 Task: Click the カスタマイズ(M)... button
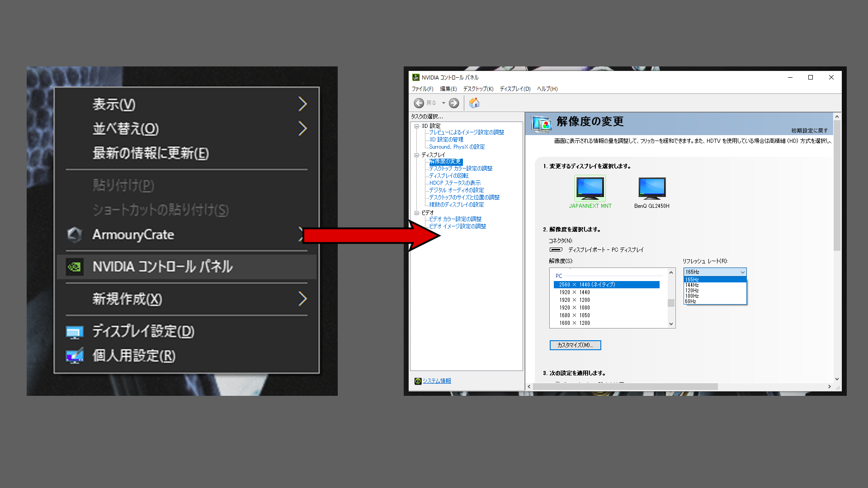pos(575,345)
